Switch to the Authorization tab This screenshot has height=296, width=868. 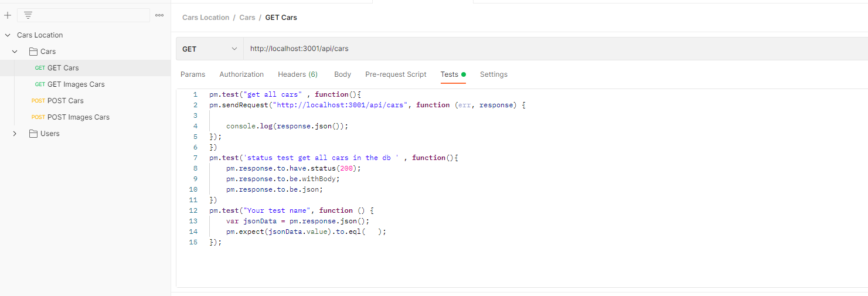coord(241,74)
